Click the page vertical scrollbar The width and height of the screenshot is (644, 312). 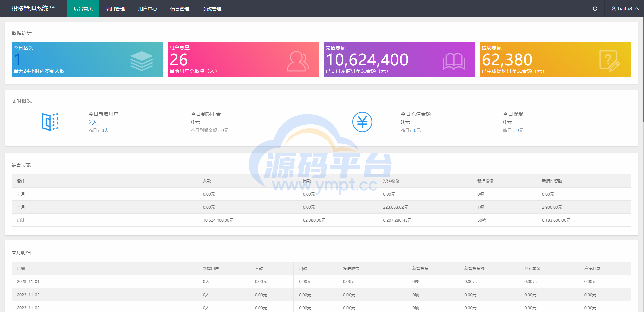642,67
